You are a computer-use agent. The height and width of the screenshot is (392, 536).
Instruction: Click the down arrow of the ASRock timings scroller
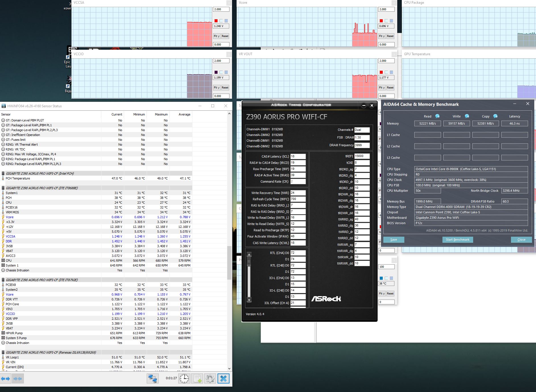249,300
